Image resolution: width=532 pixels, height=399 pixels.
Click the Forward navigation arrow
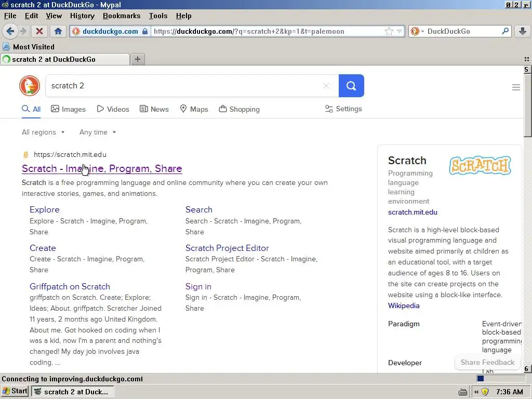(23, 31)
